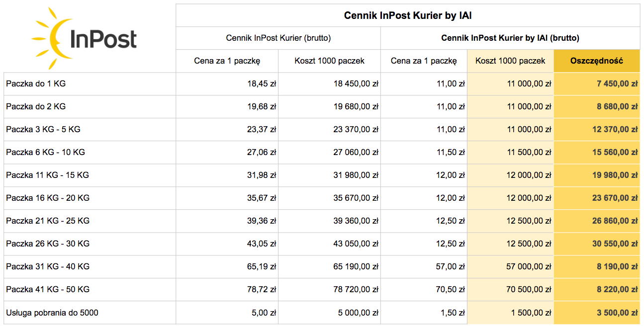This screenshot has width=644, height=328.
Task: Select the savings cell '12 370,00 zł'
Action: (597, 130)
